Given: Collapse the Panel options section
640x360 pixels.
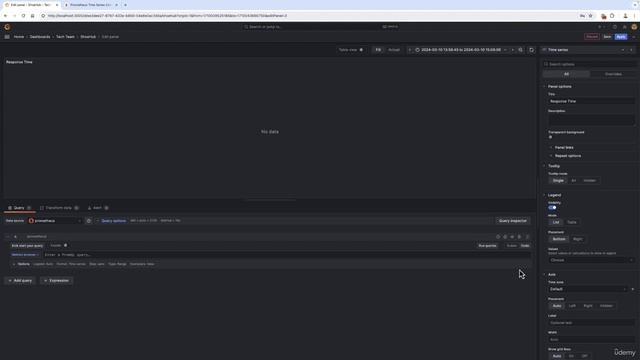Looking at the screenshot, I should 560,87.
